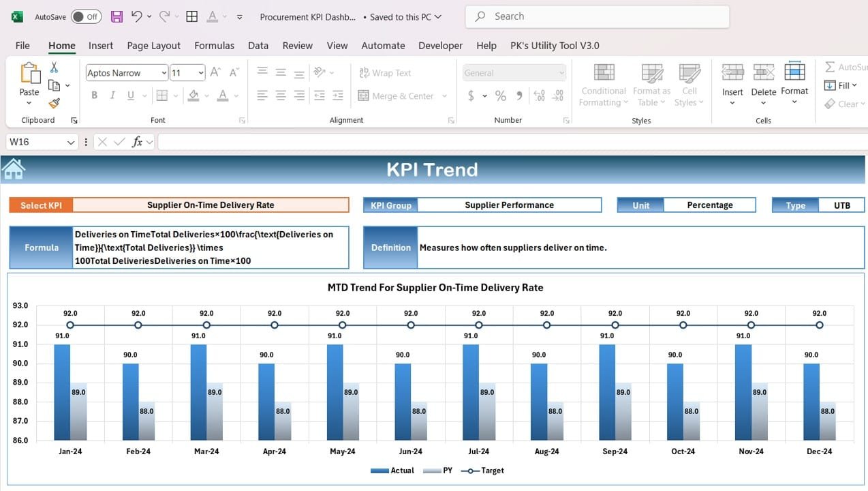Click the Home icon on KPI Trend banner
Viewport: 868px width, 491px height.
(14, 169)
